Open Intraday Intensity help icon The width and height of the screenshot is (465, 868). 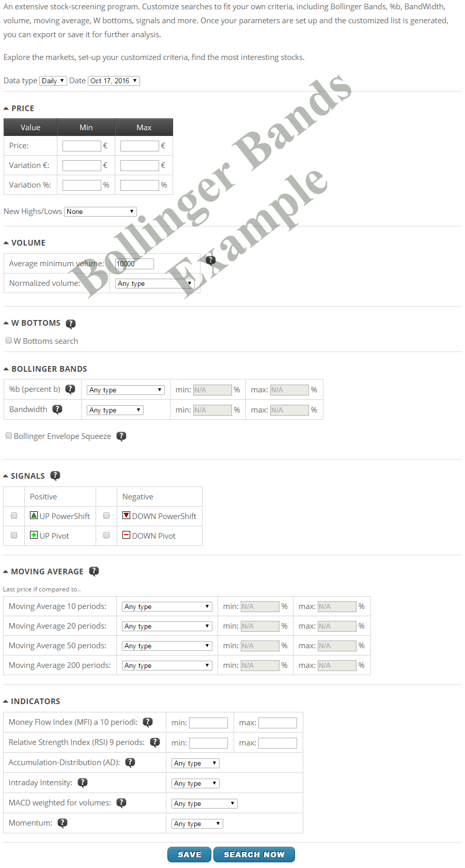pyautogui.click(x=83, y=783)
